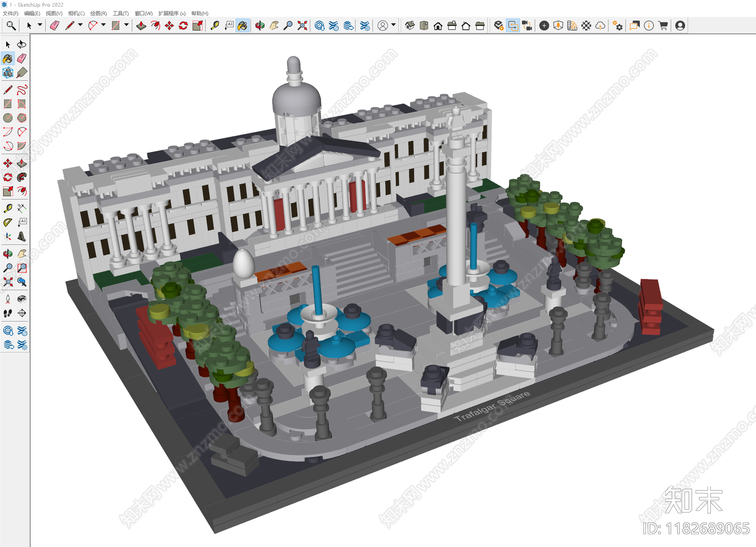The image size is (756, 547).
Task: Click the Trafalgar Square nameplate on model
Action: (492, 406)
